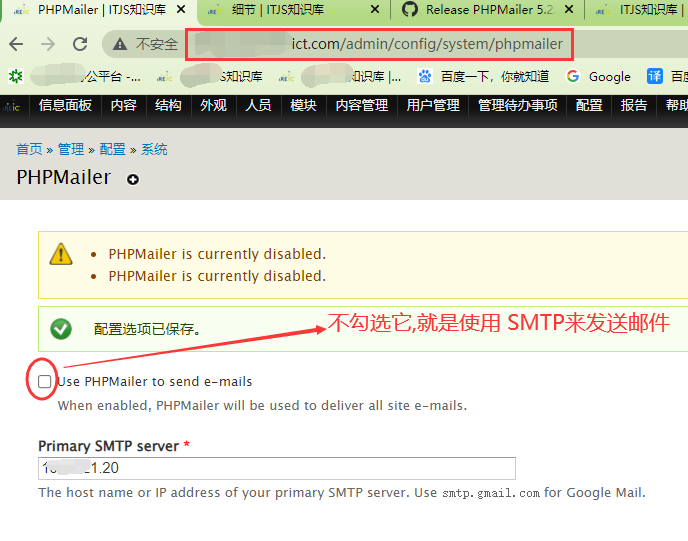Enable Use PHPMailer to send e-mails checkbox
The image size is (688, 541).
click(x=44, y=382)
